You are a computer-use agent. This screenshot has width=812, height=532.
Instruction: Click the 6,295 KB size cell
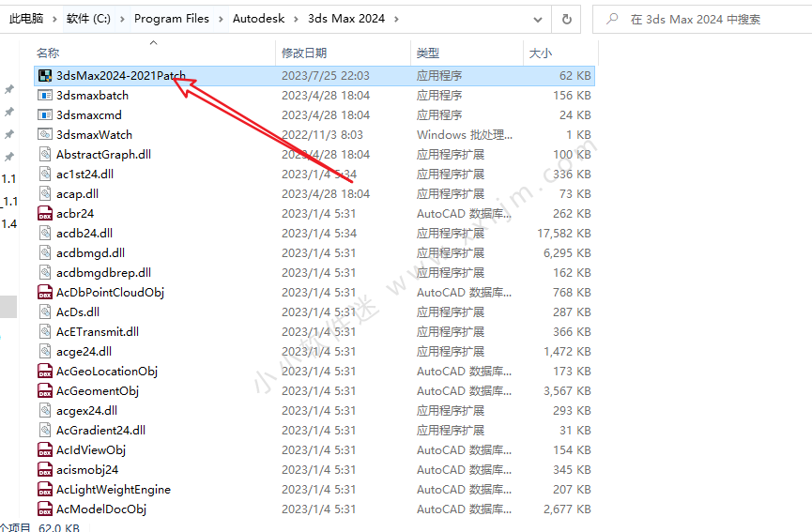click(x=567, y=253)
